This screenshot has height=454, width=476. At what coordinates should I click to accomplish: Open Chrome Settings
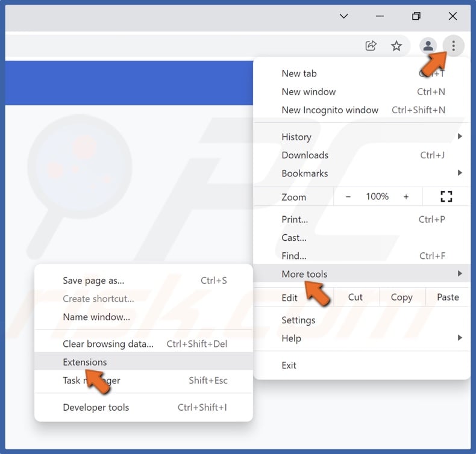click(362, 320)
